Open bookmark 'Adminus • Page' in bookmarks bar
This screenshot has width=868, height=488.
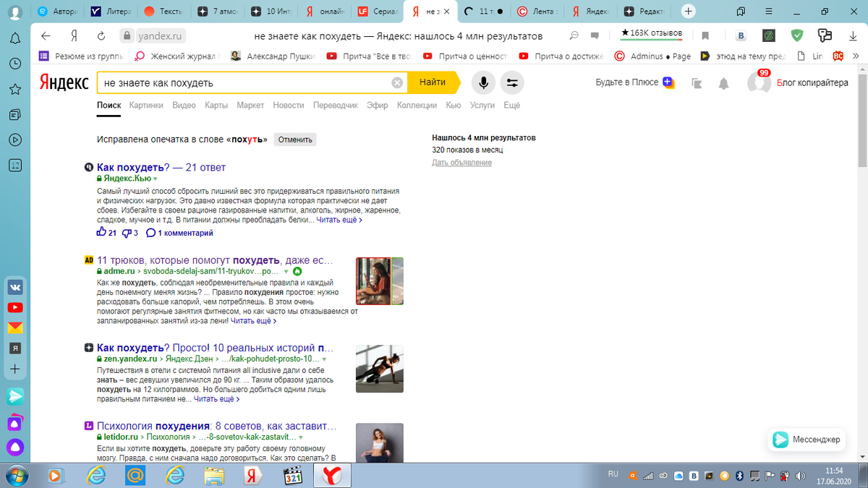[652, 56]
